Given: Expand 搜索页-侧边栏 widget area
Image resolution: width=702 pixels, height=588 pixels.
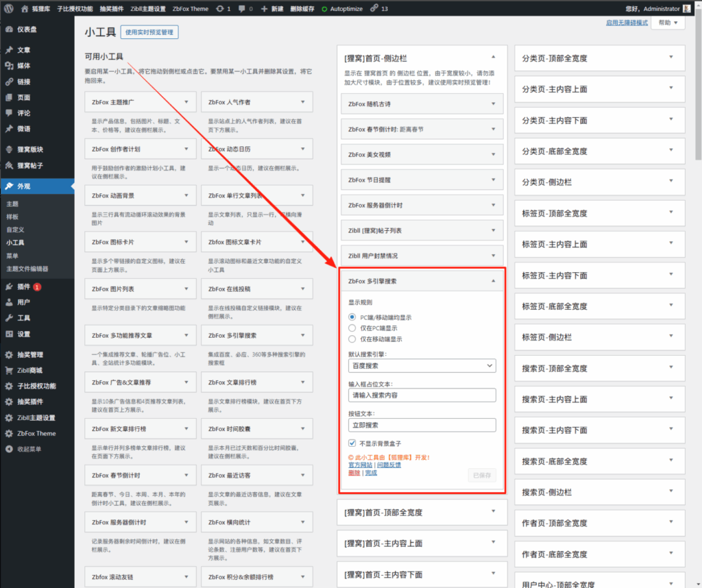Looking at the screenshot, I should pos(670,491).
